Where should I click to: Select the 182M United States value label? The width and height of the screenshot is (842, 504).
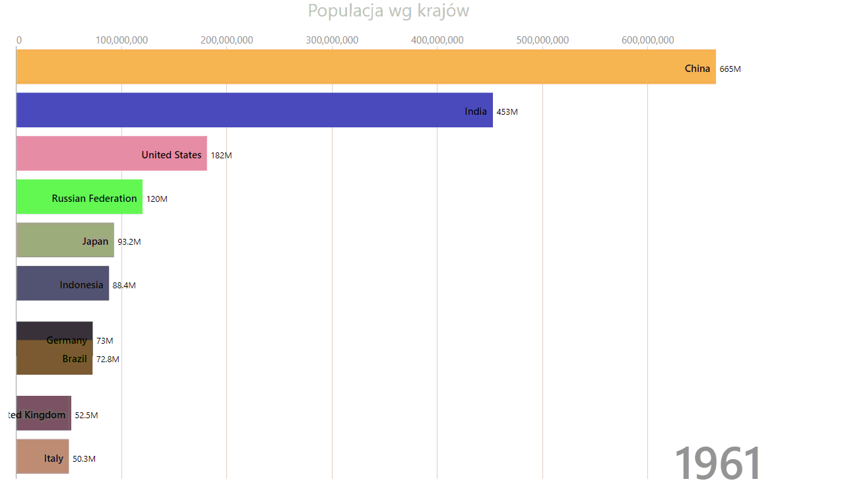click(x=221, y=156)
